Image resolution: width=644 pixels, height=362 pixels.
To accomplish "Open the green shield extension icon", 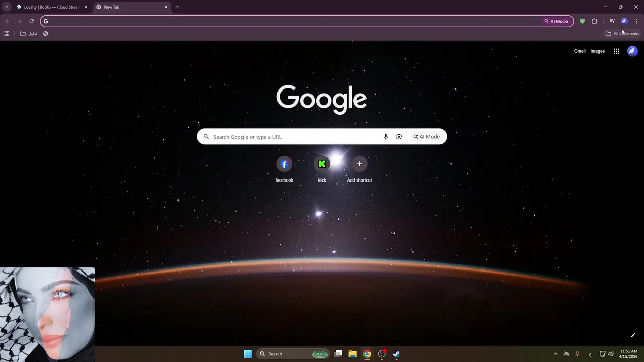I will click(x=582, y=21).
